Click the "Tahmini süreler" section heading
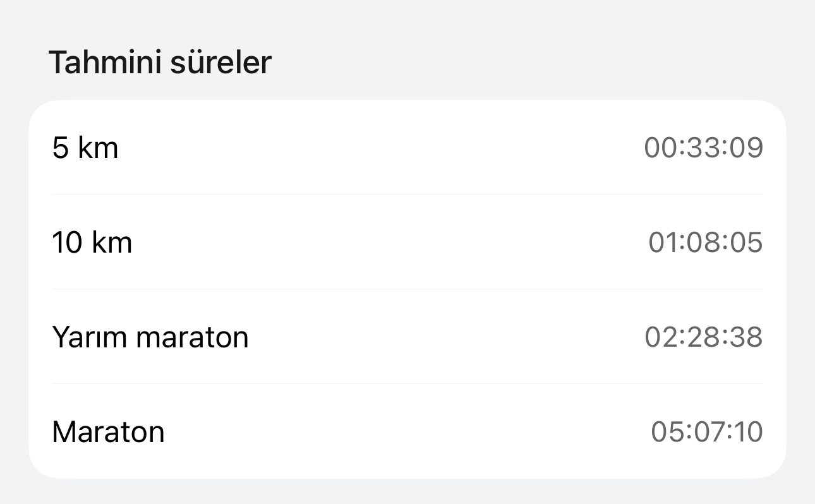The image size is (815, 504). coord(160,63)
